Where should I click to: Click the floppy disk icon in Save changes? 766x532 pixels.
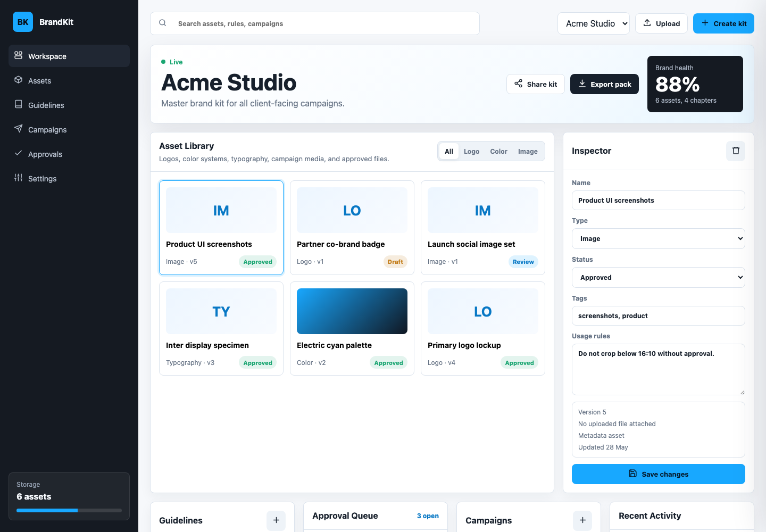pos(633,473)
